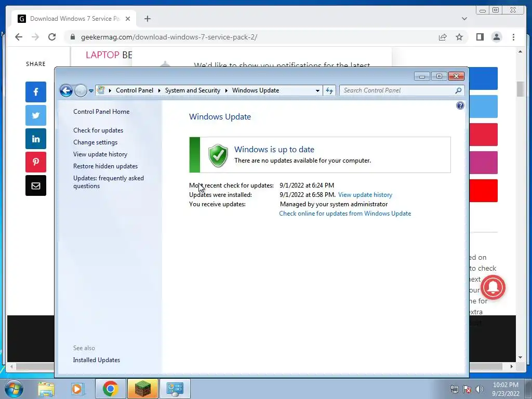Open Control Panel Home link

(x=101, y=112)
